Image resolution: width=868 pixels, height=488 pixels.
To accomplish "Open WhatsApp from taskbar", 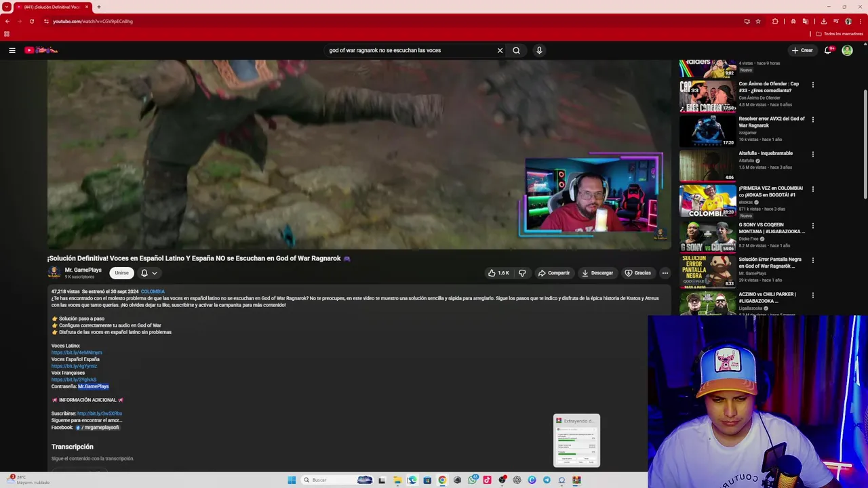I will coord(473,480).
